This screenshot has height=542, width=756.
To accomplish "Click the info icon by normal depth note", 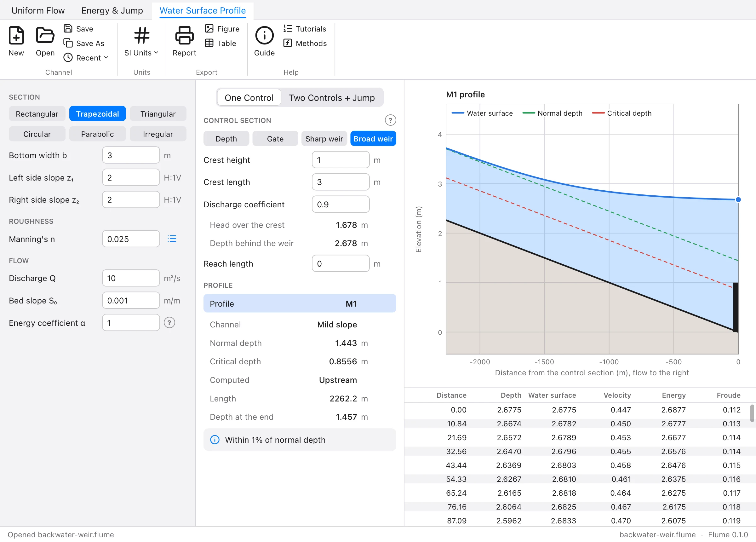I will 215,440.
